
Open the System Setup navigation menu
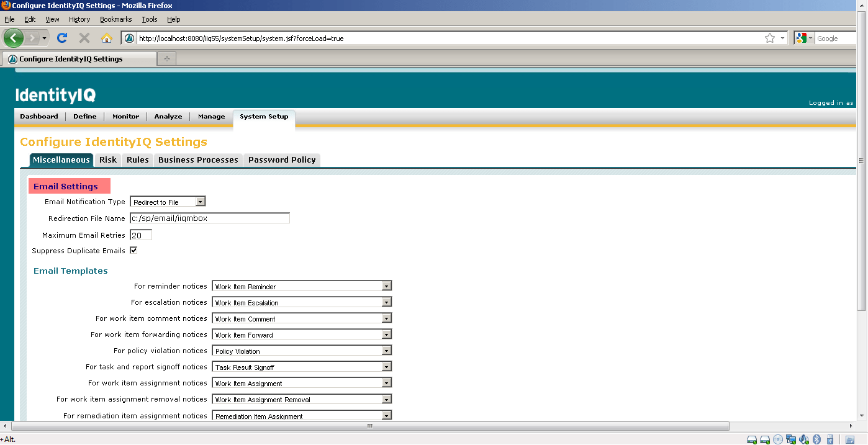click(264, 117)
